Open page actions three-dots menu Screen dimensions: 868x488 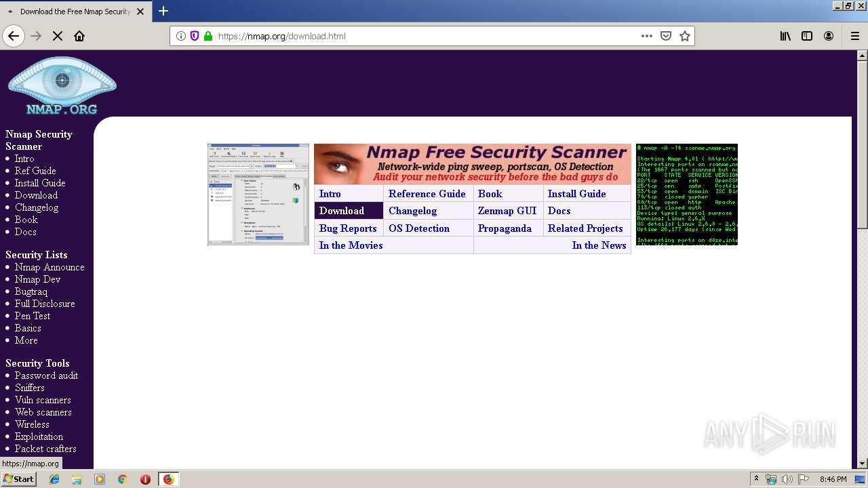[x=647, y=36]
